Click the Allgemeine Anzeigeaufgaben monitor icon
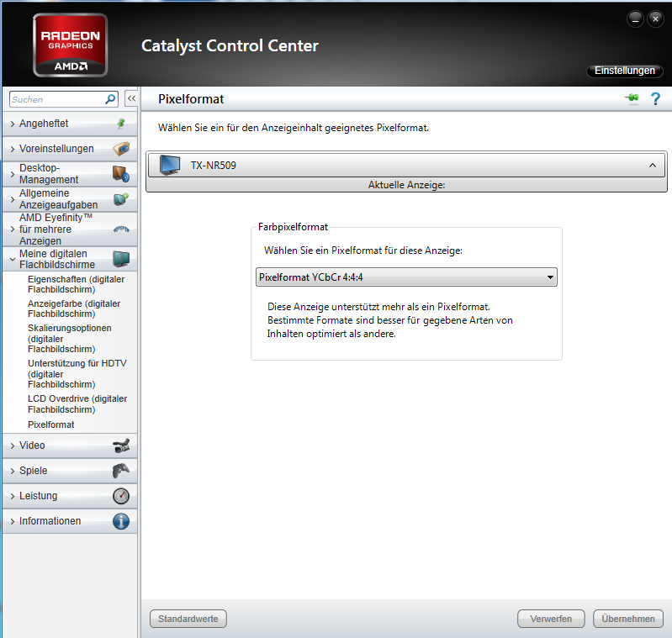672x638 pixels. point(121,199)
